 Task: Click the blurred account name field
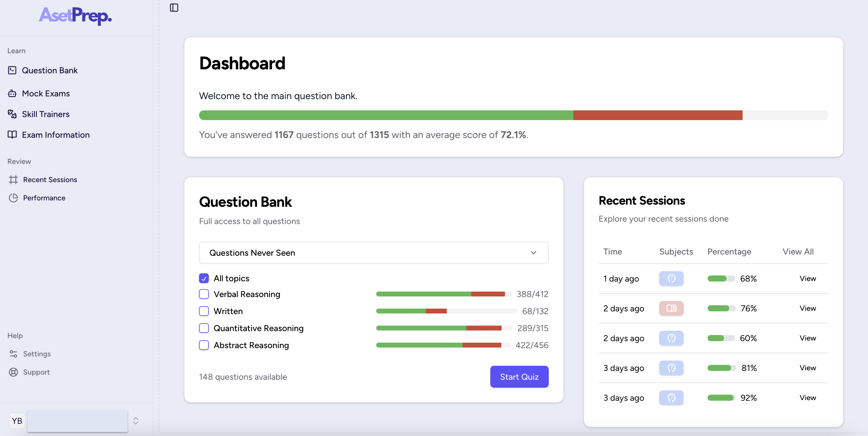pyautogui.click(x=78, y=420)
